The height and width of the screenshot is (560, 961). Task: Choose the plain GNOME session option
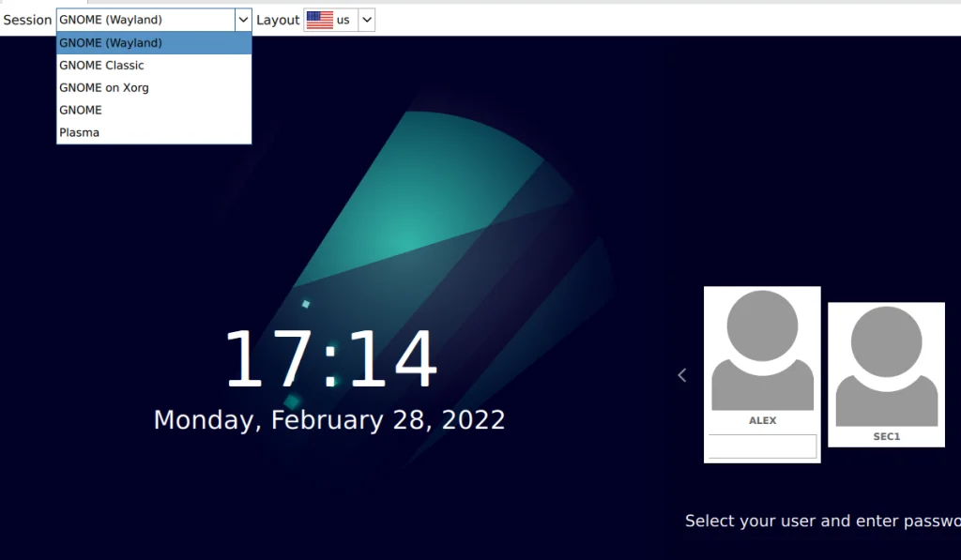tap(79, 110)
